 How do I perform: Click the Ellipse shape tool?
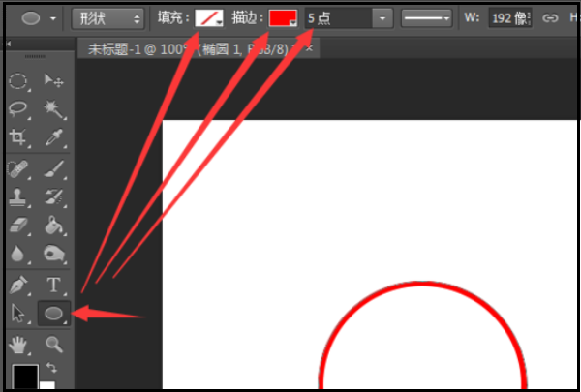[x=53, y=313]
